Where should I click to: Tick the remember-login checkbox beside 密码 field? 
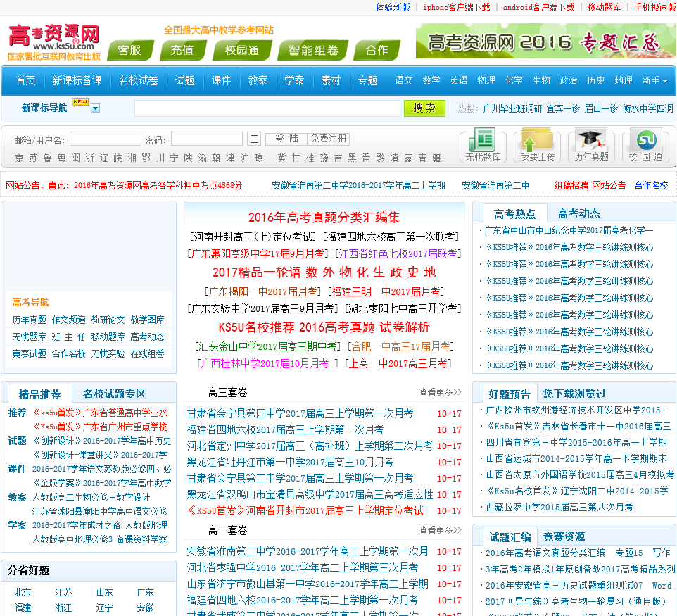point(254,139)
